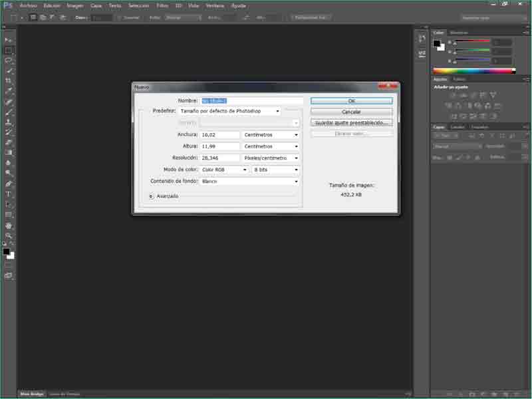The image size is (532, 399).
Task: Select the Lasso tool
Action: coord(9,61)
